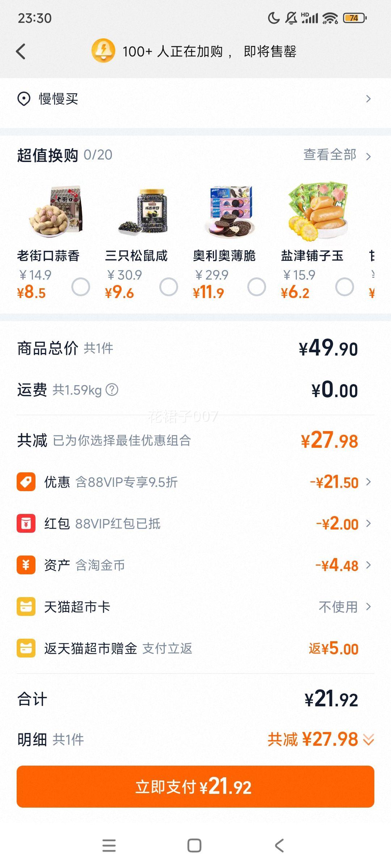The width and height of the screenshot is (391, 868).
Task: Tap the orange 优惠 tag icon
Action: pos(26,482)
